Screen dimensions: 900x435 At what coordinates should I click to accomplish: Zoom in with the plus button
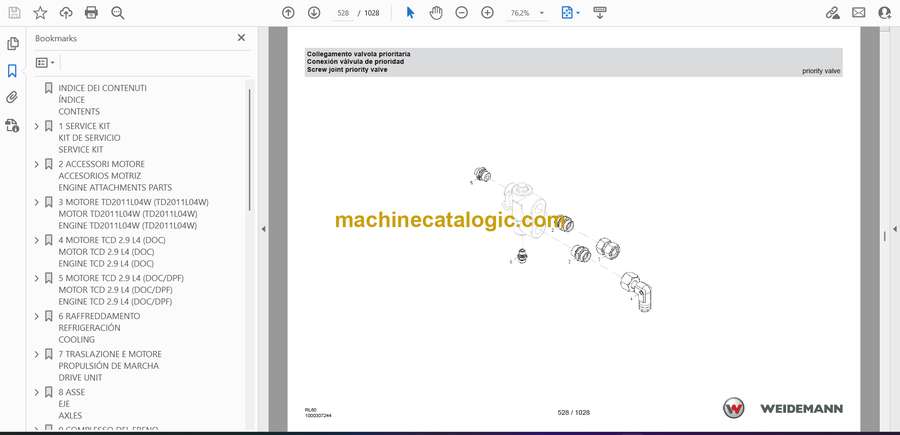tap(487, 13)
